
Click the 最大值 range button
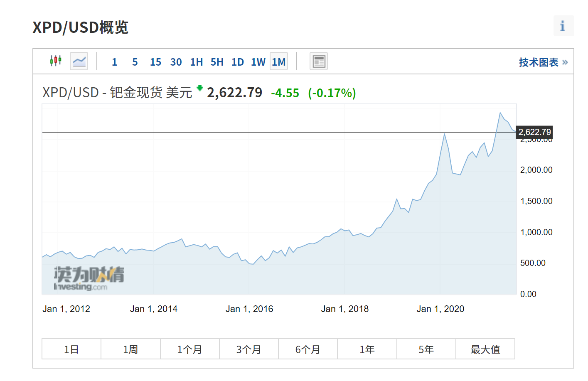485,349
